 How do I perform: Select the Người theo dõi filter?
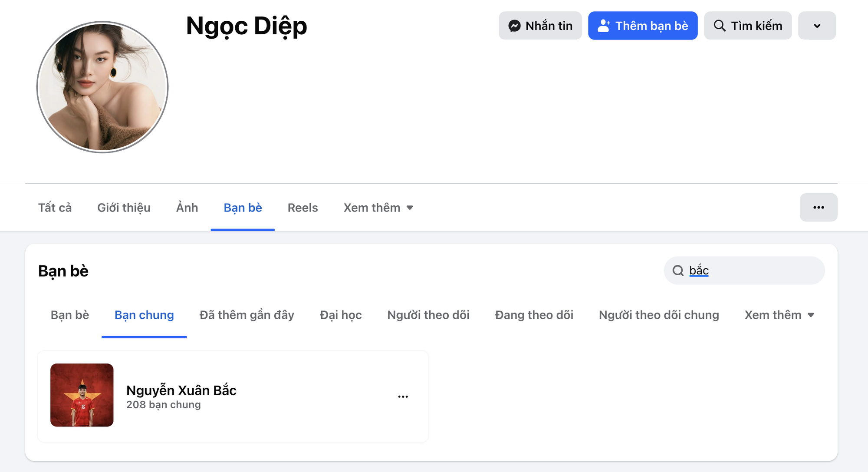pos(428,315)
